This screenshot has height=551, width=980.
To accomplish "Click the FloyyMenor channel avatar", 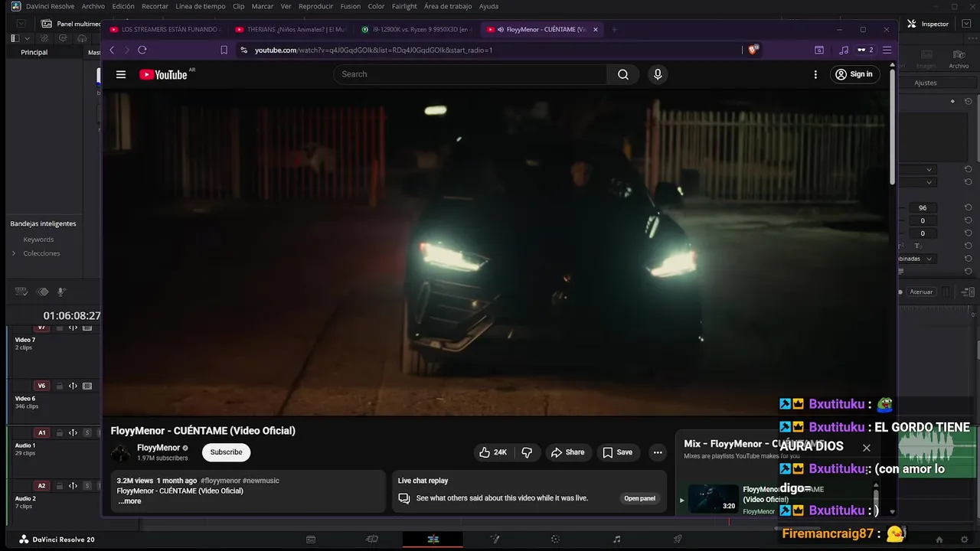I will click(x=121, y=452).
